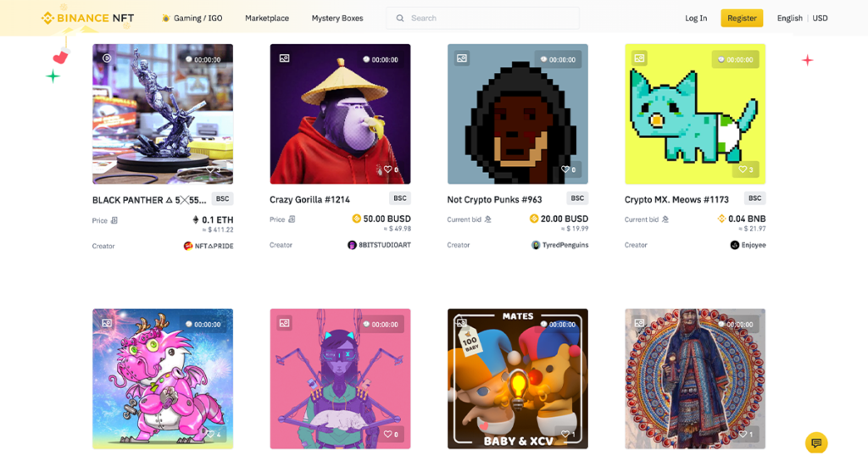Click the Register button
Viewport: 868px width, 461px height.
pyautogui.click(x=742, y=19)
